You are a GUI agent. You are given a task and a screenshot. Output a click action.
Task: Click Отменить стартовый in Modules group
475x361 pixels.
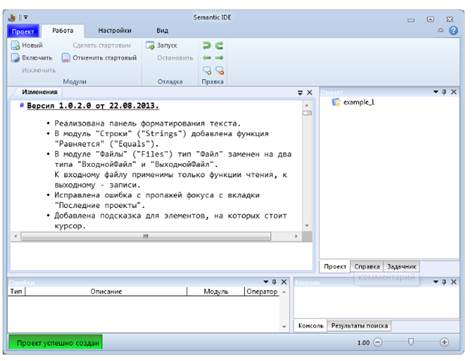pyautogui.click(x=99, y=58)
